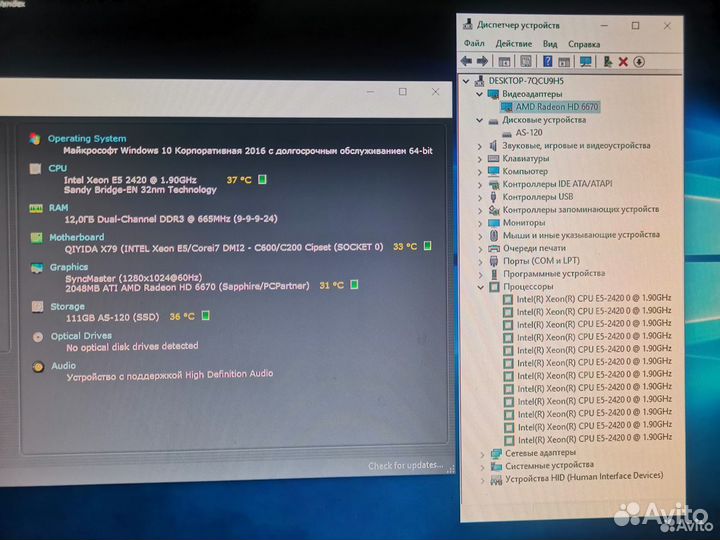The image size is (720, 540).
Task: Click the Forward arrow in Device Manager toolbar
Action: 482,61
